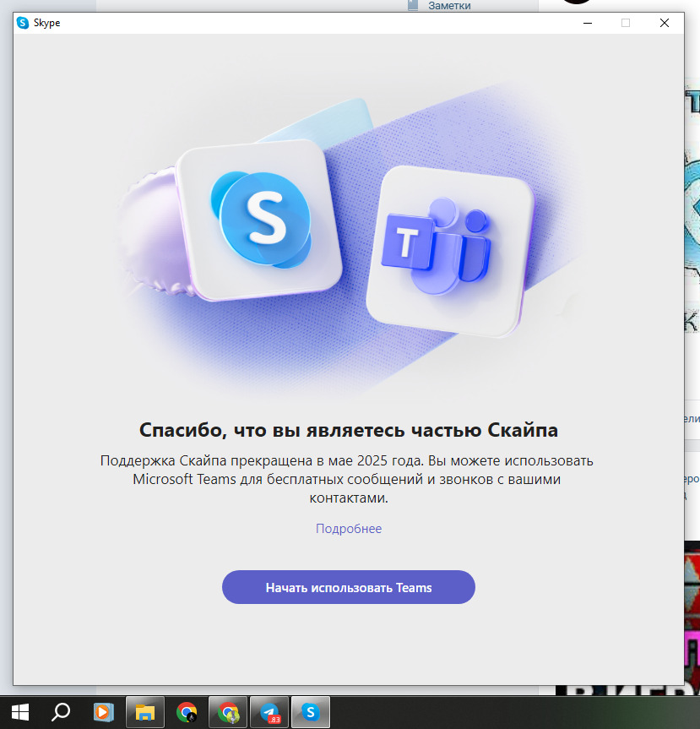Image resolution: width=700 pixels, height=729 pixels.
Task: Click Skype icon in the taskbar
Action: tap(311, 712)
